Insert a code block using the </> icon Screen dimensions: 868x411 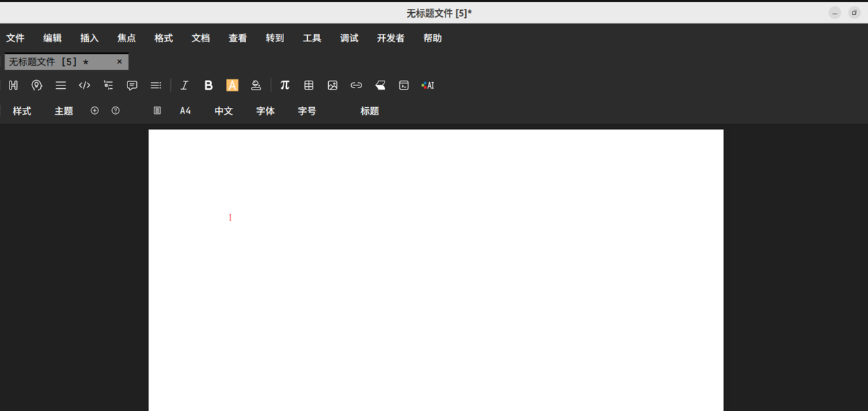click(x=85, y=85)
